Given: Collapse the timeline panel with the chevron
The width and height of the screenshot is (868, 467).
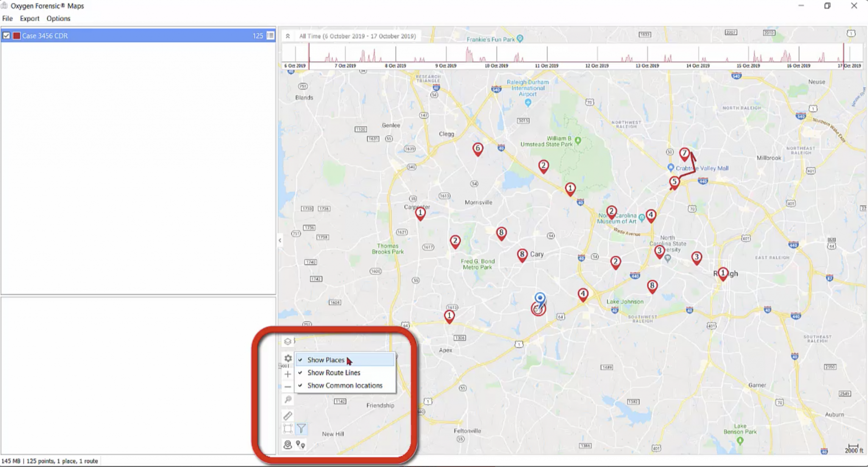Looking at the screenshot, I should pos(288,36).
